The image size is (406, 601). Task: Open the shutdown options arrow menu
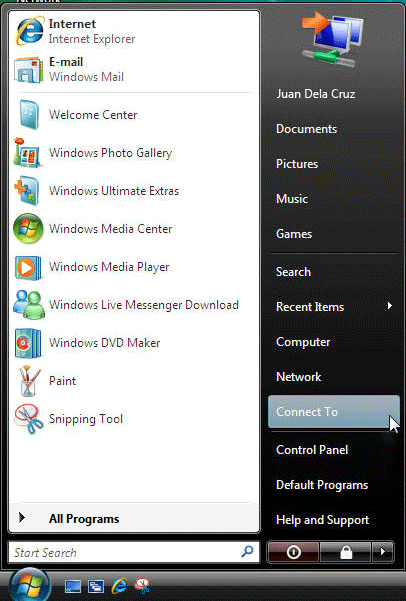(x=382, y=552)
